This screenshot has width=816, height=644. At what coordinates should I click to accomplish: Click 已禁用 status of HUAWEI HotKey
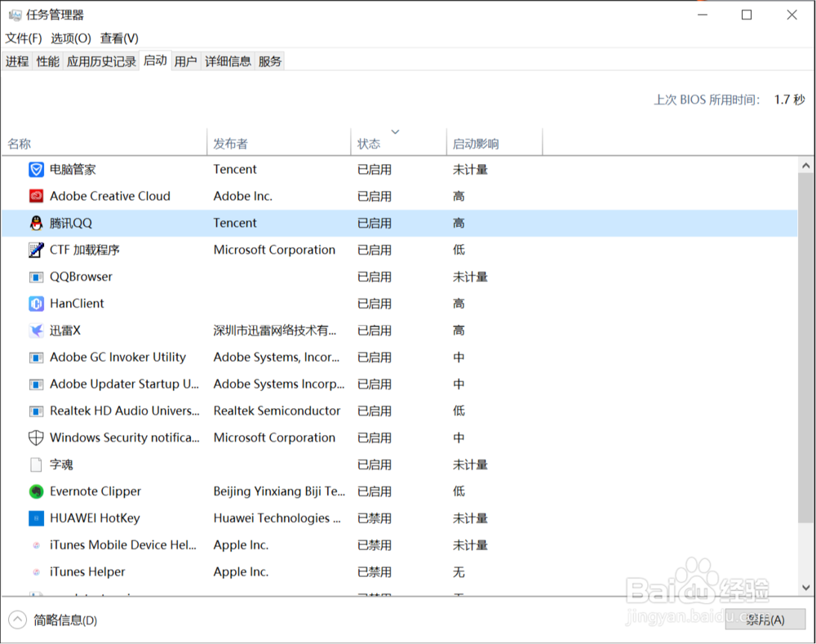(x=375, y=518)
